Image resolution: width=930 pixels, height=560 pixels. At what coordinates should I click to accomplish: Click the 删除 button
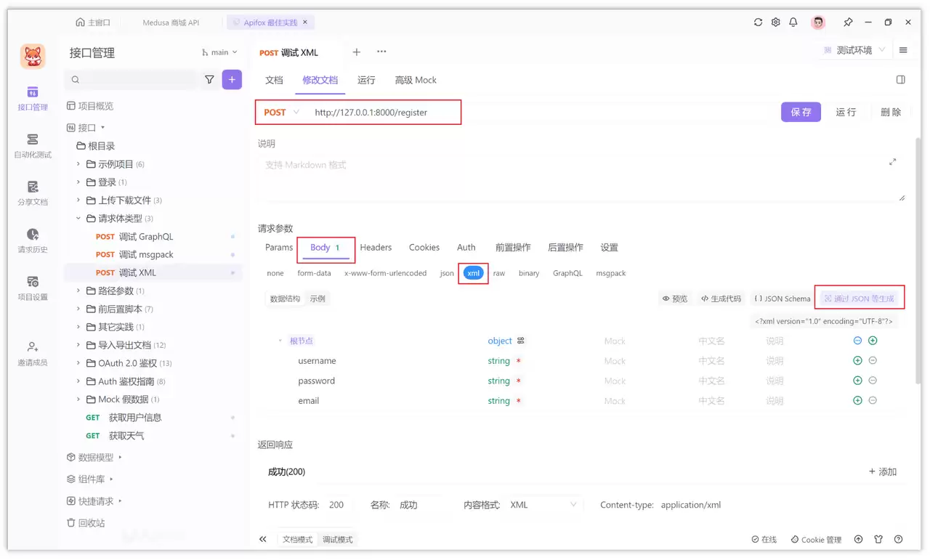click(891, 112)
